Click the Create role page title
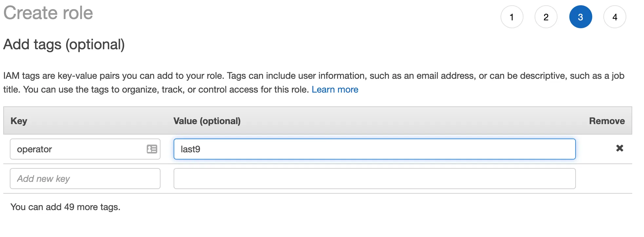Screen dimensions: 644x237 click(x=48, y=13)
